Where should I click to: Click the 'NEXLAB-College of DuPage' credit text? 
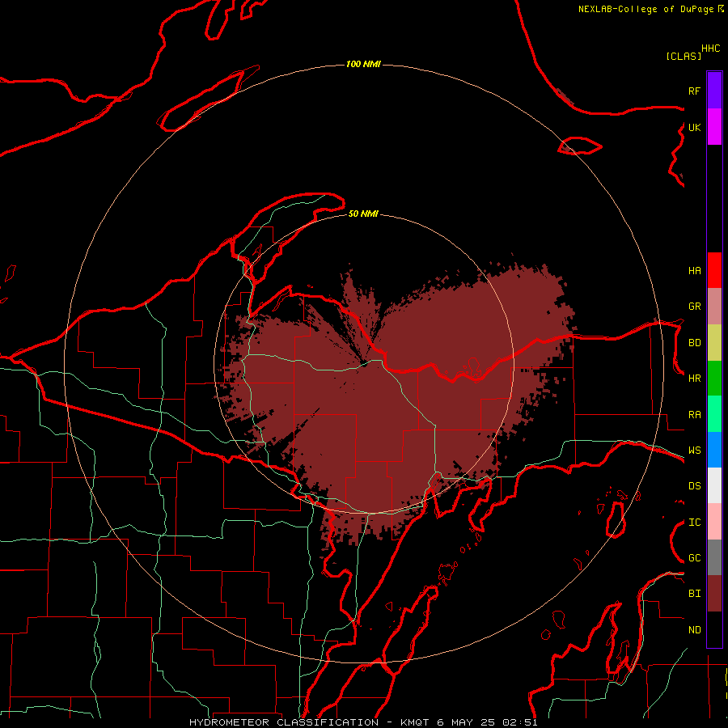point(645,9)
